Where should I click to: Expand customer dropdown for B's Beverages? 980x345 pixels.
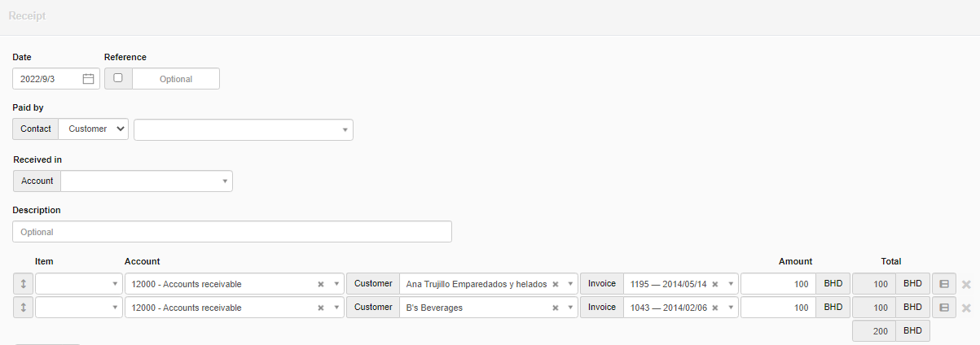click(569, 308)
